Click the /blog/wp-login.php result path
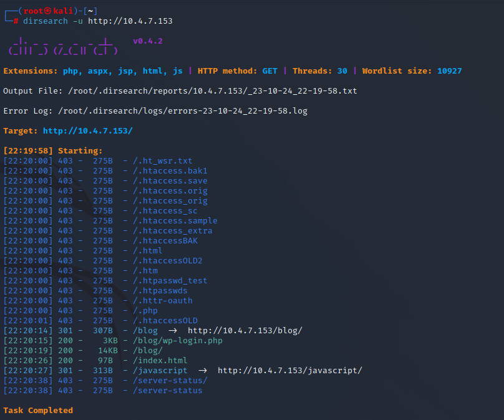Screen dimensions: 504x420 coord(178,340)
